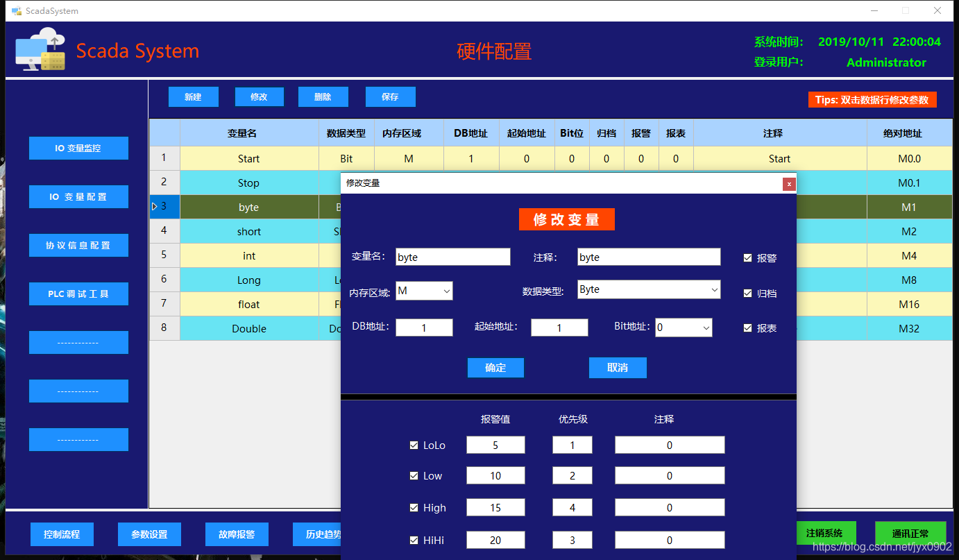This screenshot has height=560, width=959.
Task: Click row header number 8
Action: pyautogui.click(x=164, y=328)
